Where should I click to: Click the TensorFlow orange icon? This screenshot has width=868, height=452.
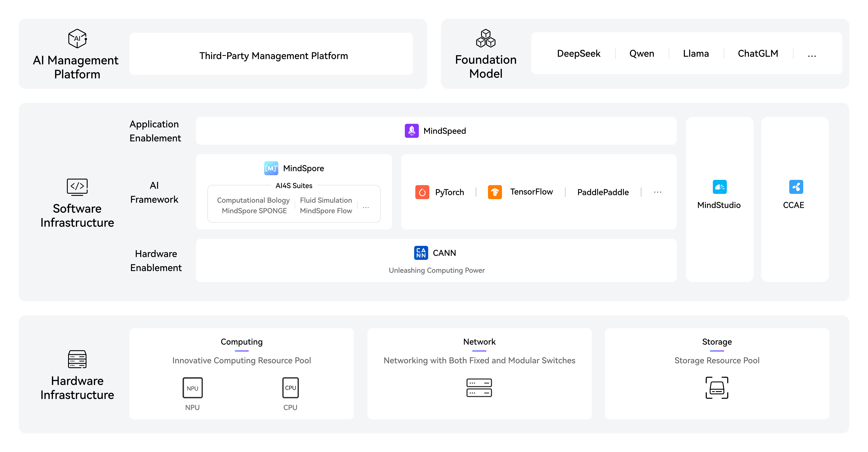[495, 192]
